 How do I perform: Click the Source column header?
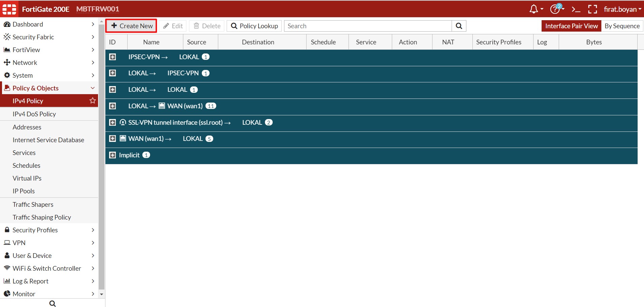(x=200, y=42)
